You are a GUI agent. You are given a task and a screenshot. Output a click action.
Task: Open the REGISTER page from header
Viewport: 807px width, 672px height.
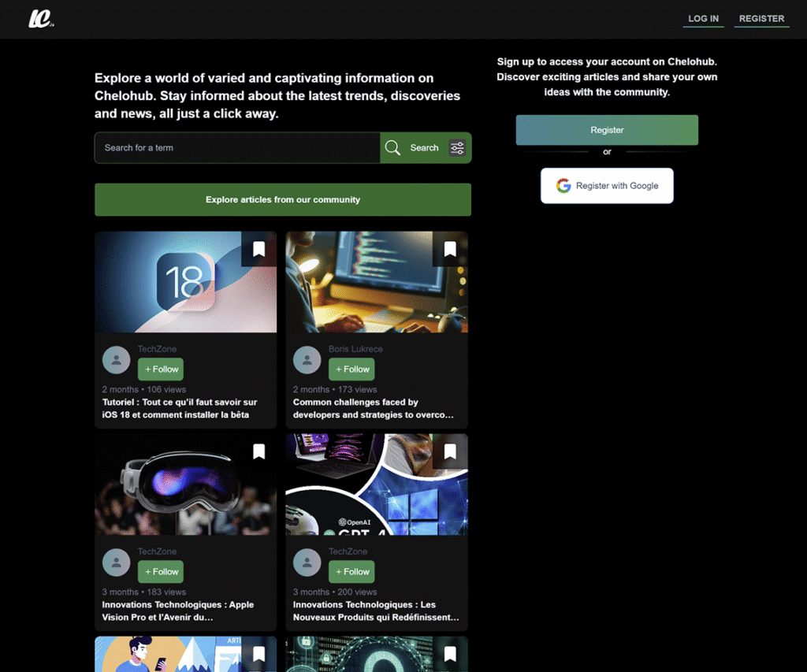761,19
